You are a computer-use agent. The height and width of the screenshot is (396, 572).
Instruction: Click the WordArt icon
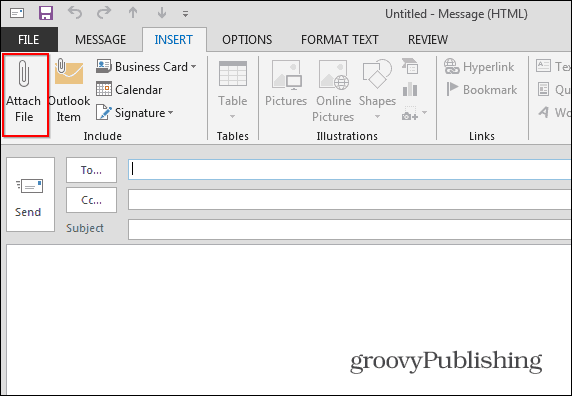[x=543, y=112]
